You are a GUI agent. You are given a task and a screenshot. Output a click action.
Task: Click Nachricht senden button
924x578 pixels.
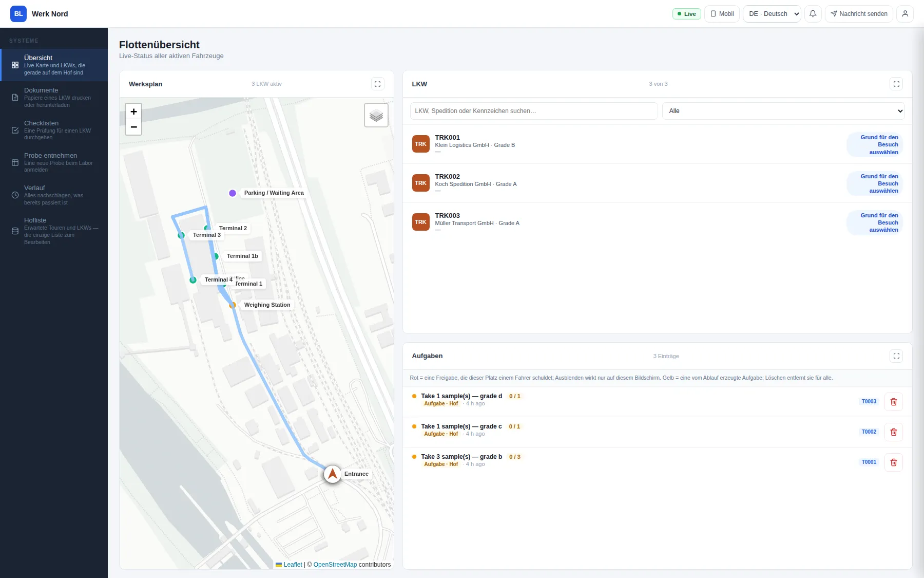859,14
